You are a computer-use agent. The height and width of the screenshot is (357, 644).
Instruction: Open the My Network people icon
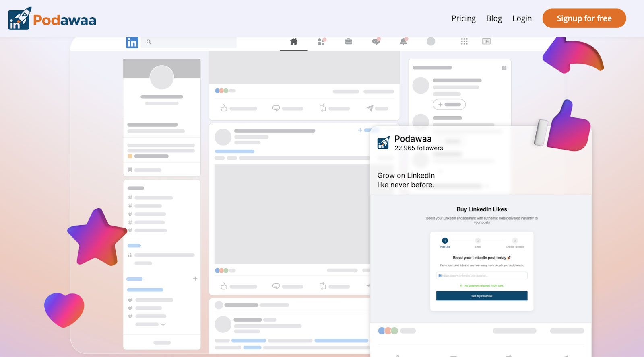pyautogui.click(x=321, y=41)
